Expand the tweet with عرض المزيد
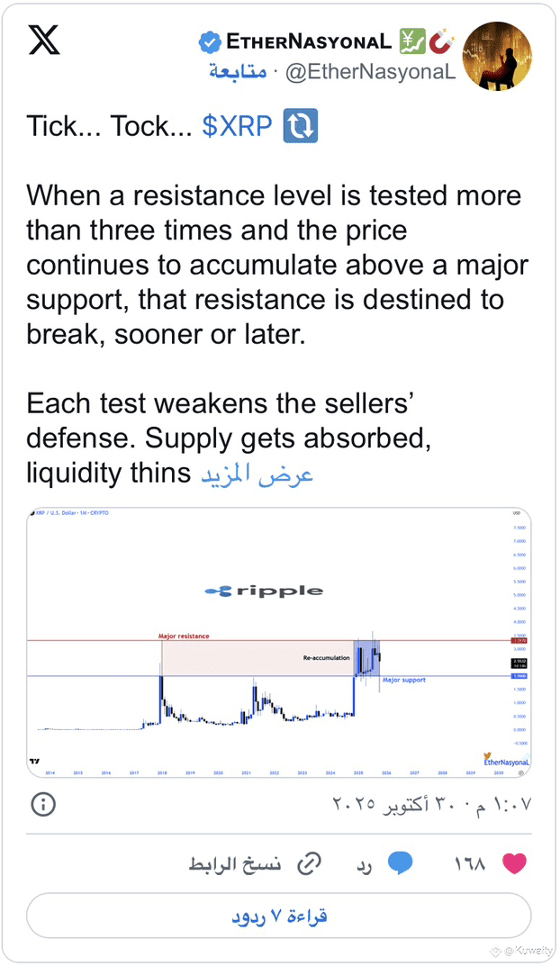The width and height of the screenshot is (560, 966). pos(257,474)
